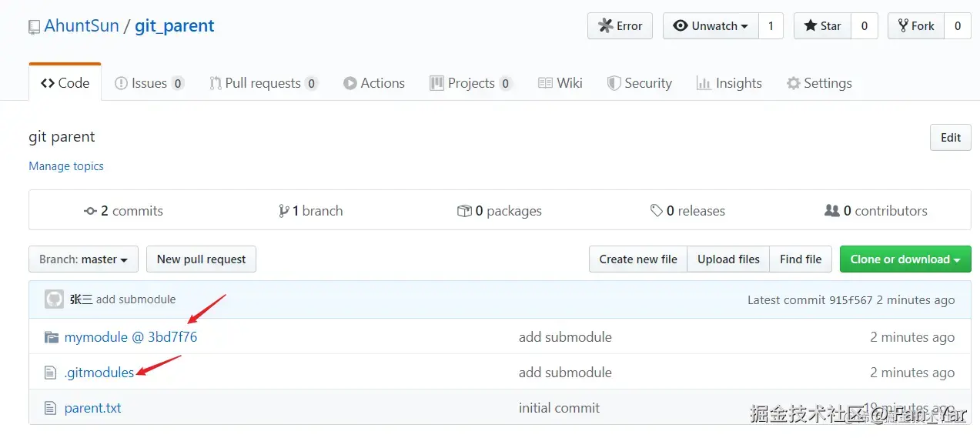Expand the Branch: master selector

click(x=83, y=259)
